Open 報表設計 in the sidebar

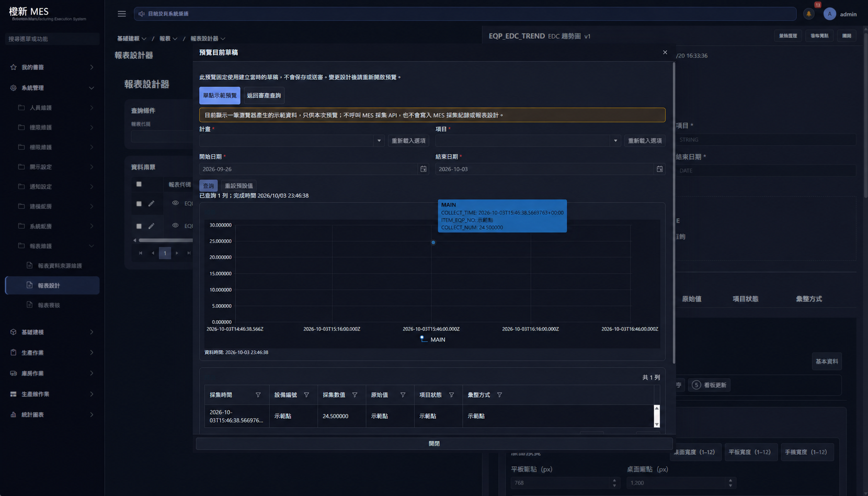(x=52, y=286)
